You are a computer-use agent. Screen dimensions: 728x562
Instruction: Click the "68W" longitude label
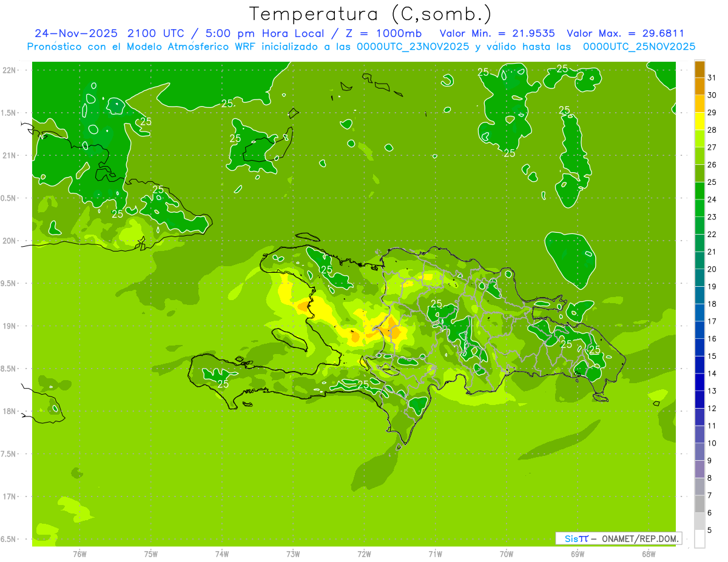coord(649,554)
